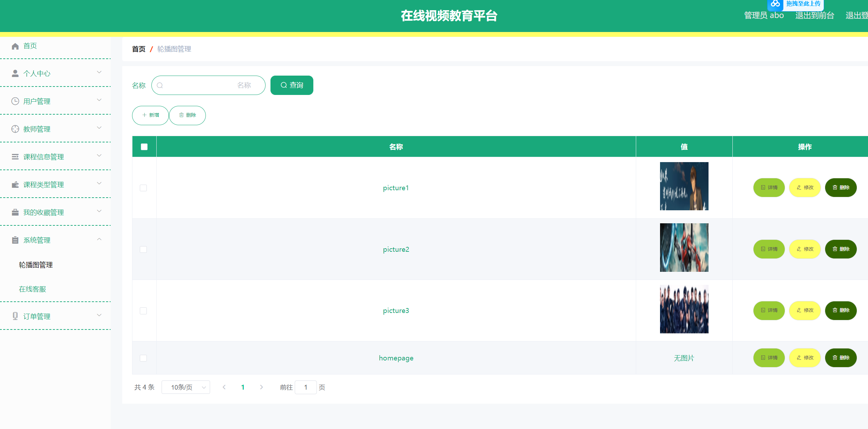Screen dimensions: 868x429
Task: Collapse the 系统管理 section
Action: pyautogui.click(x=99, y=239)
